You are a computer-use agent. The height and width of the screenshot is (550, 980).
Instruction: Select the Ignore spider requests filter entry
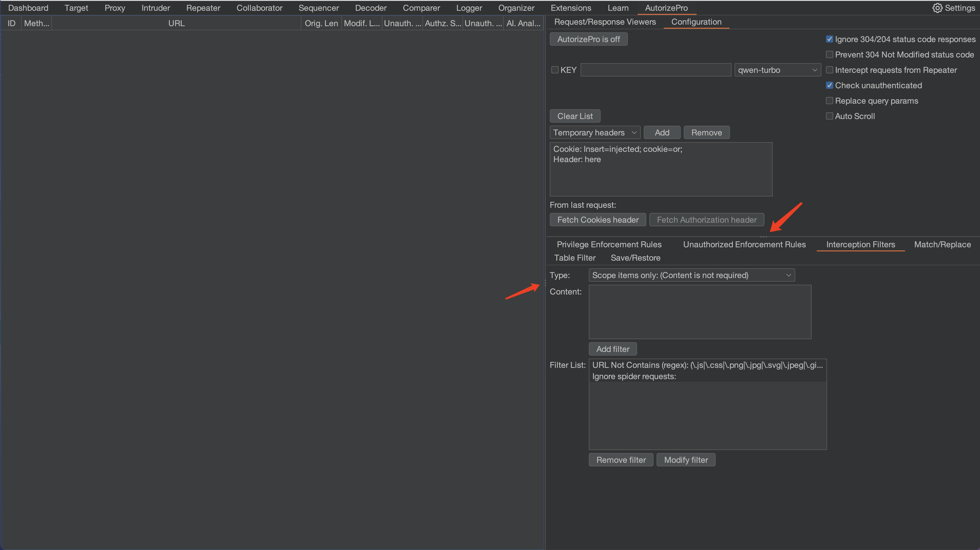click(x=634, y=376)
